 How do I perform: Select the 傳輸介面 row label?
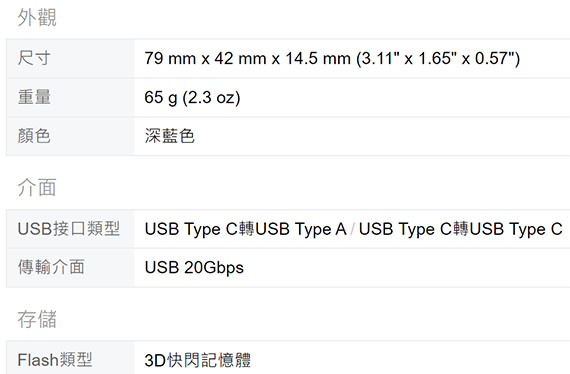click(51, 267)
